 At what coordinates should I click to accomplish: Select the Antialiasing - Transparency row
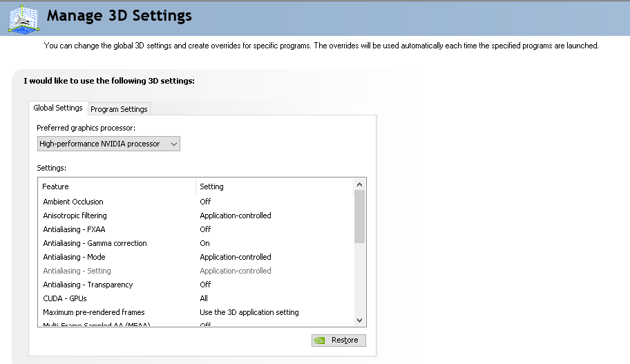click(x=88, y=285)
